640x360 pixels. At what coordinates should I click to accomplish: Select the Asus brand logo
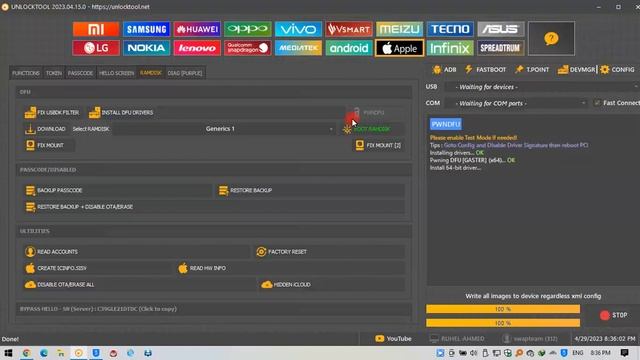[501, 29]
